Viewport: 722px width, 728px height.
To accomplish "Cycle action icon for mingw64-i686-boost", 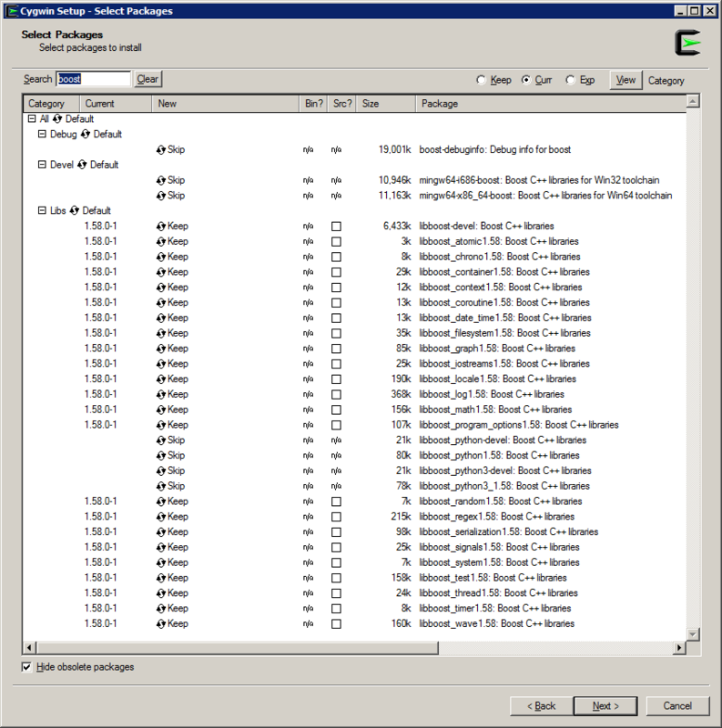I will click(161, 180).
